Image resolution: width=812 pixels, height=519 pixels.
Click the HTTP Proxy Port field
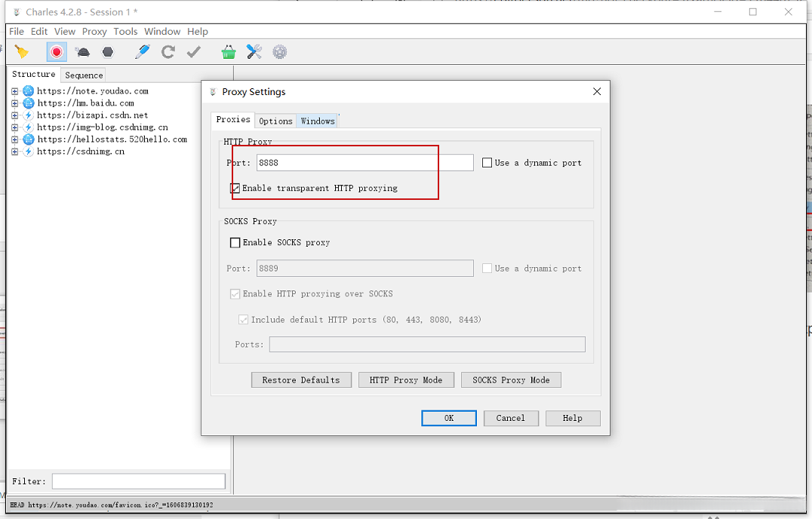click(365, 162)
